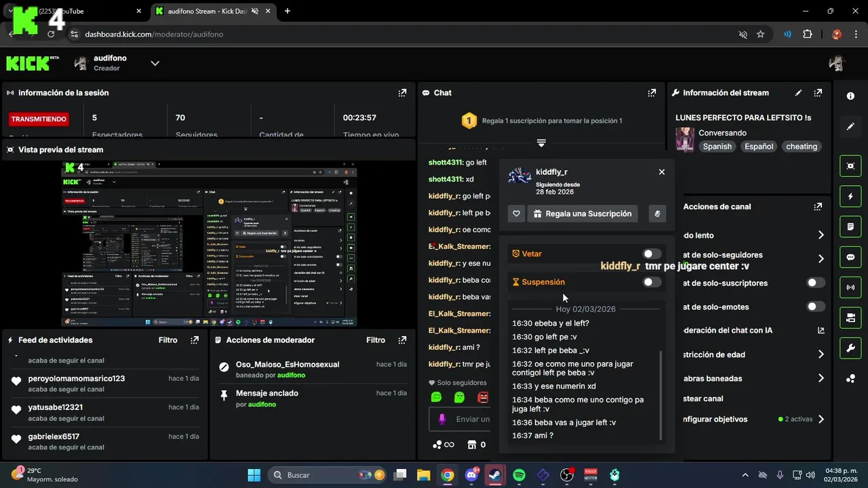Edit stream info with the pencil icon

[x=798, y=93]
